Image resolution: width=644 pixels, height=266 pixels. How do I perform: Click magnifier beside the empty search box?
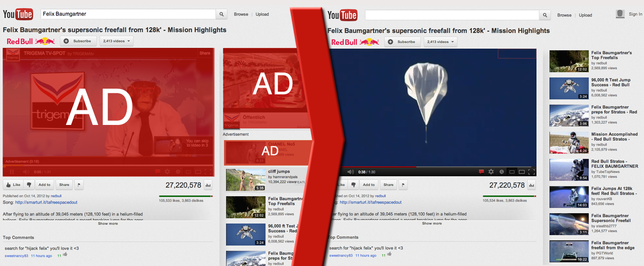pyautogui.click(x=546, y=15)
